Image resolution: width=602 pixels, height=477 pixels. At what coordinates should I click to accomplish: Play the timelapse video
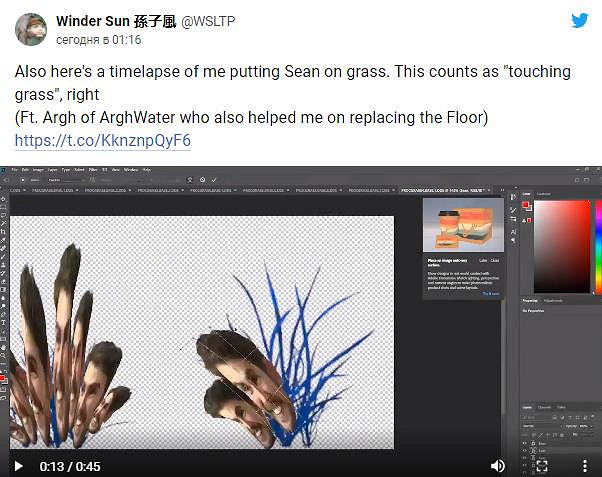[x=18, y=465]
